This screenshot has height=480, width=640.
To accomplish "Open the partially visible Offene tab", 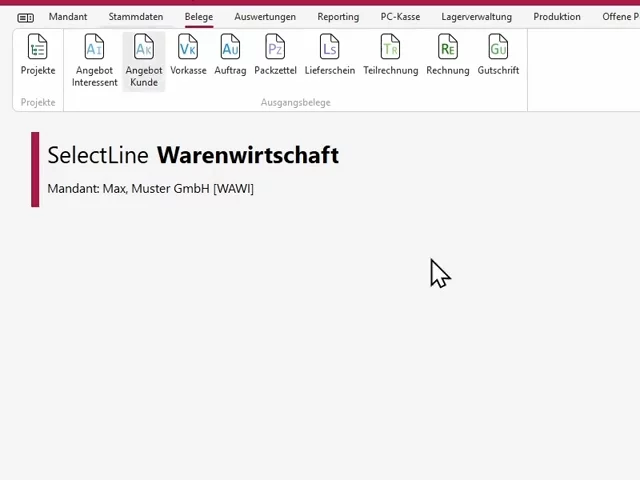I will (x=620, y=17).
